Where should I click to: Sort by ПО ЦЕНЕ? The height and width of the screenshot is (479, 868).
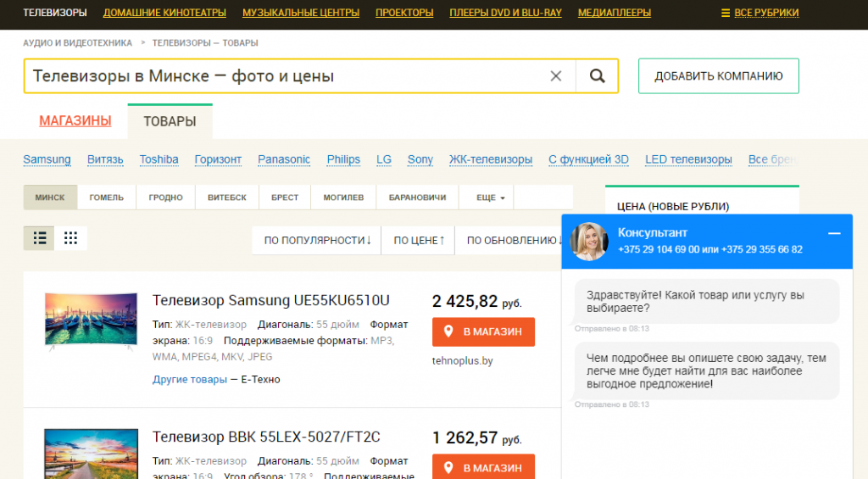[419, 240]
